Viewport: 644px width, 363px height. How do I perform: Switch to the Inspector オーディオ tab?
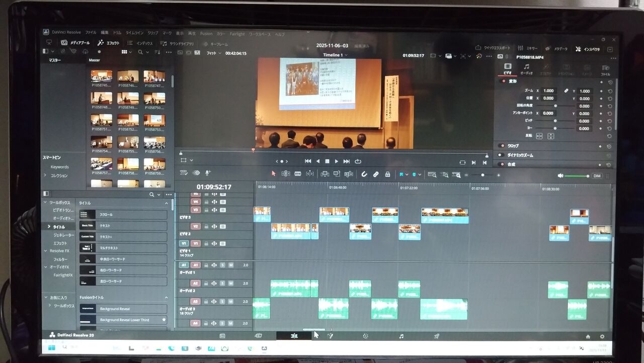(x=526, y=69)
